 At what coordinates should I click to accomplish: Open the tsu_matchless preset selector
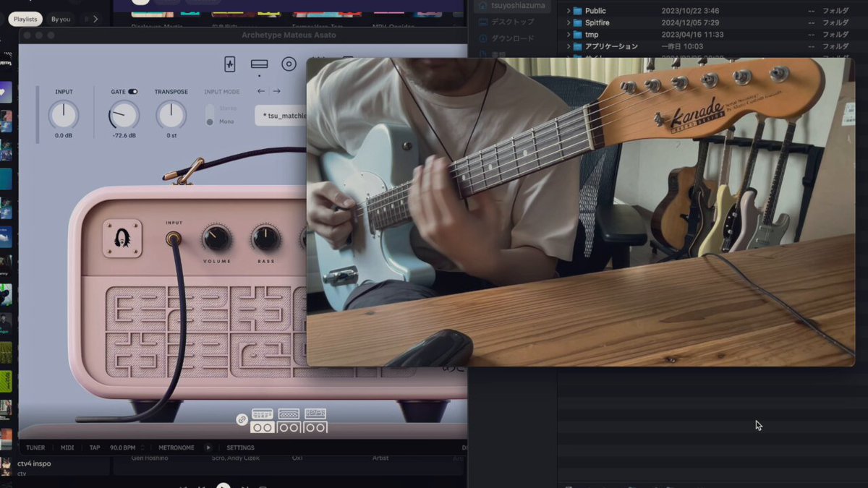pos(281,116)
